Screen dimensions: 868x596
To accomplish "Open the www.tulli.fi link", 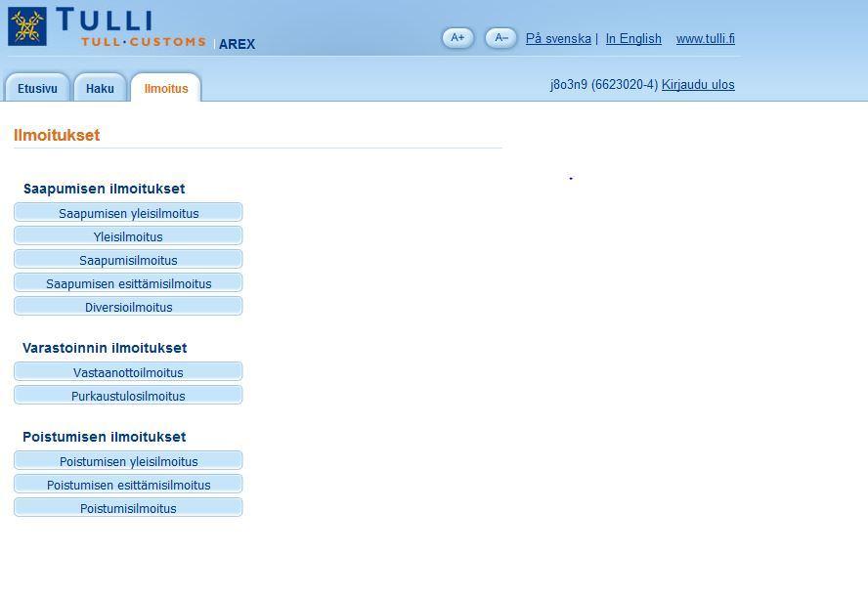I will [706, 39].
